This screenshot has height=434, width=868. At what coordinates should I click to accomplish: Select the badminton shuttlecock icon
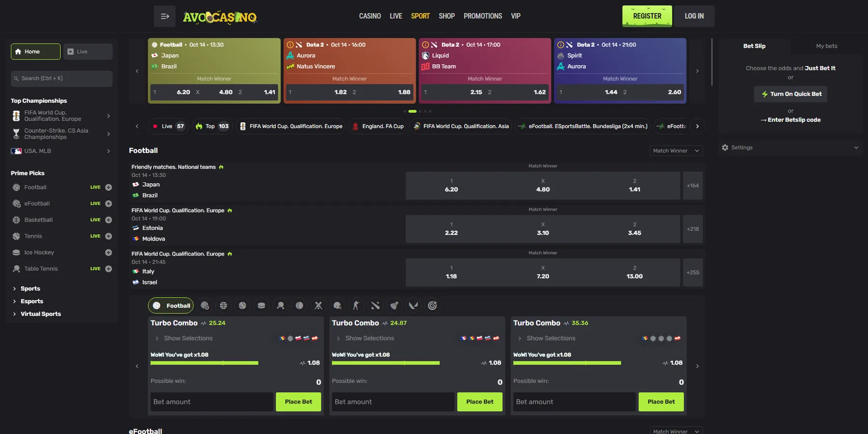click(394, 306)
